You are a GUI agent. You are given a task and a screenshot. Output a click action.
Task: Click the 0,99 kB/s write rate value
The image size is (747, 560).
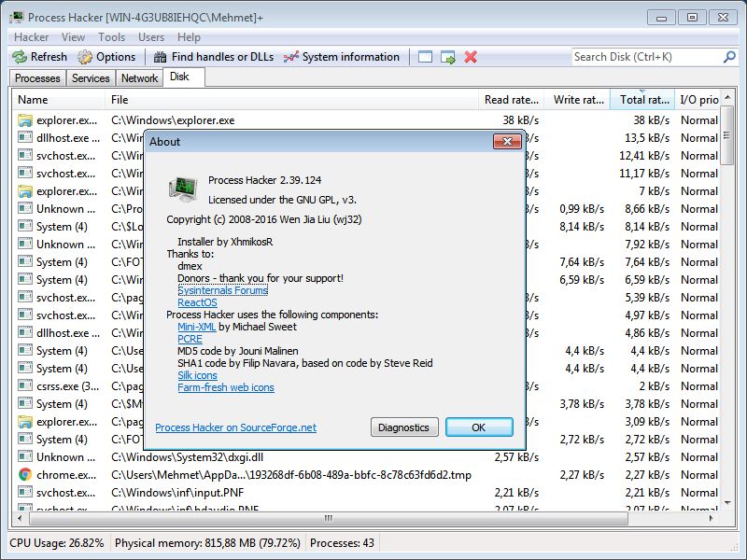[582, 209]
